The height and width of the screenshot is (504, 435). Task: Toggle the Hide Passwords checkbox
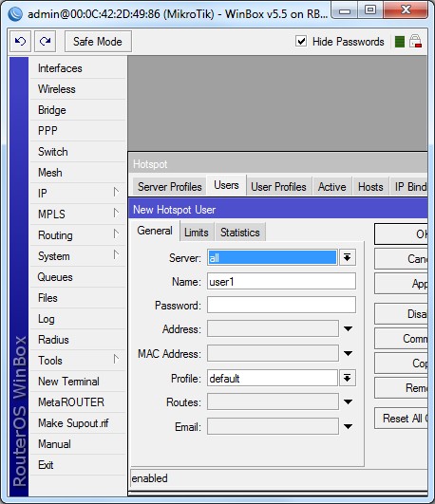click(x=301, y=41)
